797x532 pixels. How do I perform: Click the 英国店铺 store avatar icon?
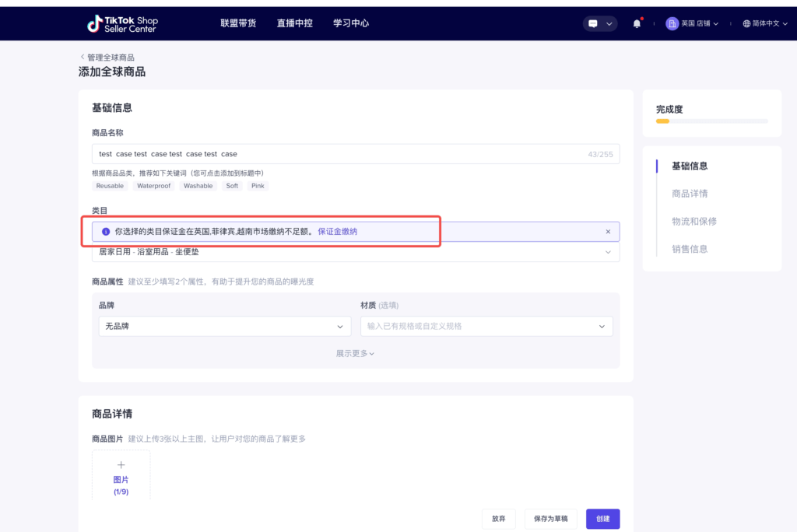671,23
